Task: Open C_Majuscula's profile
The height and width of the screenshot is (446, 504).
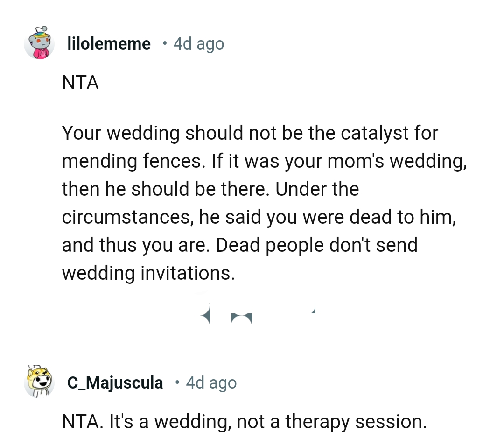Action: 115,382
